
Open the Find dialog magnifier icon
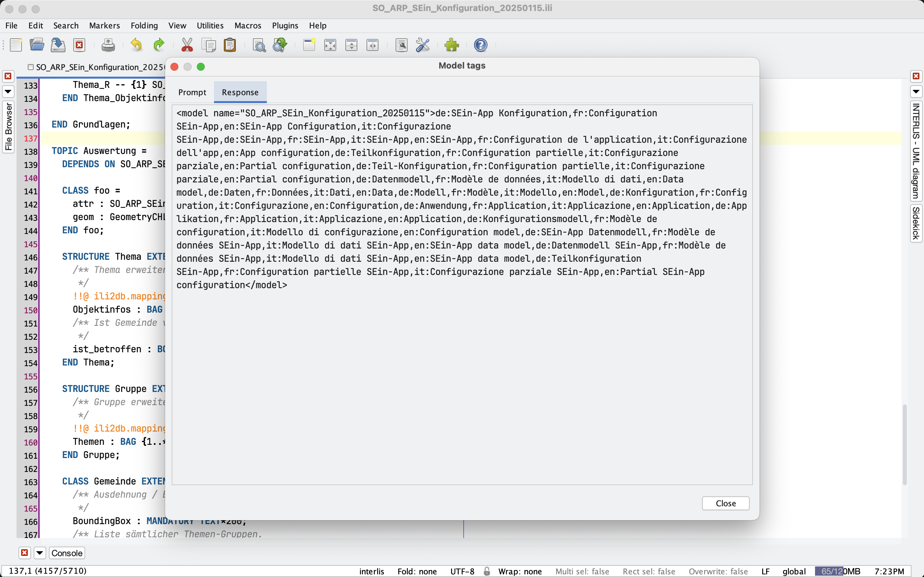pyautogui.click(x=259, y=45)
